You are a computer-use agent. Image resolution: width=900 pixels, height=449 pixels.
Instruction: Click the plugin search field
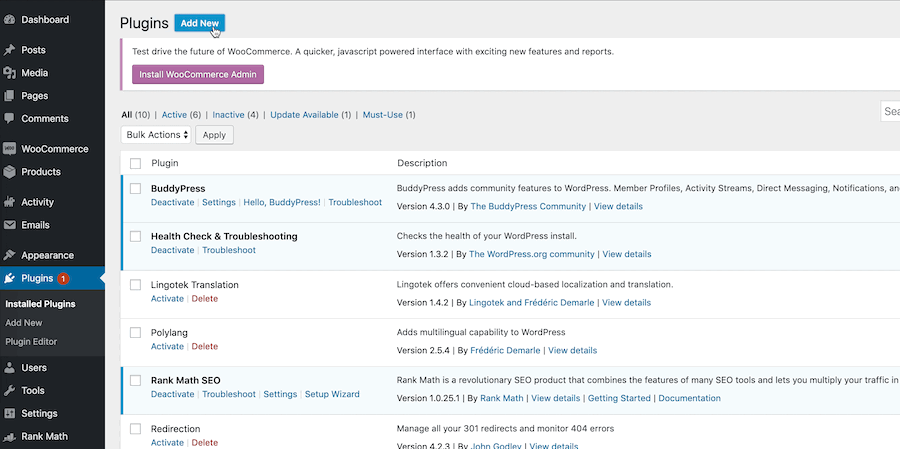pos(890,112)
